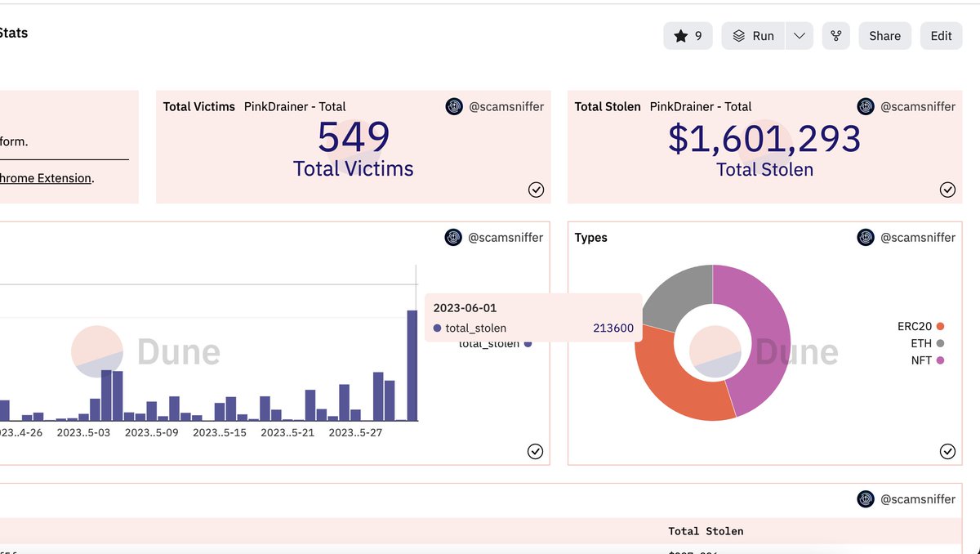Click the checkmark badge on Total Victims widget
The image size is (980, 554).
537,189
